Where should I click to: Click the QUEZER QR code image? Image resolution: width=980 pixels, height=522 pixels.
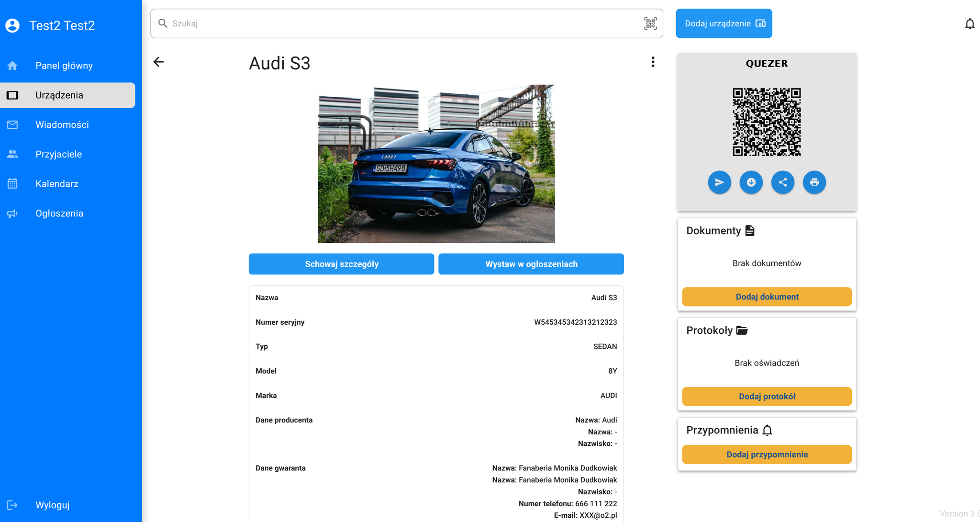pyautogui.click(x=767, y=122)
